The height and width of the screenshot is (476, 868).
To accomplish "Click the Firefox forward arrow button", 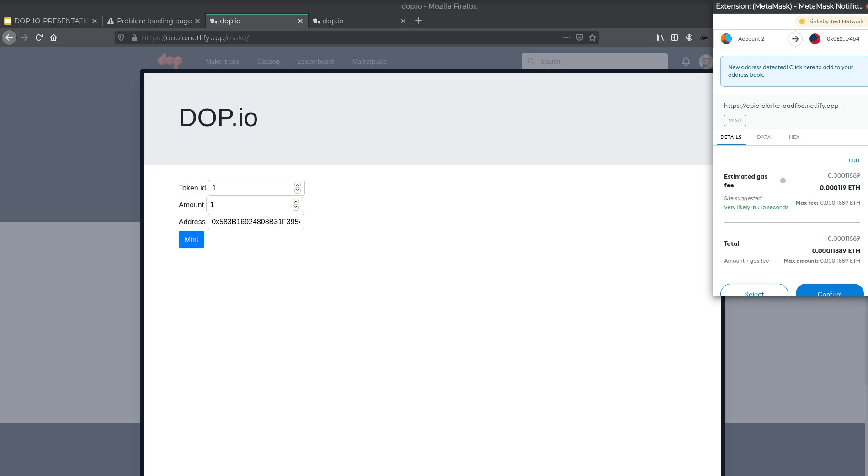I will 24,37.
